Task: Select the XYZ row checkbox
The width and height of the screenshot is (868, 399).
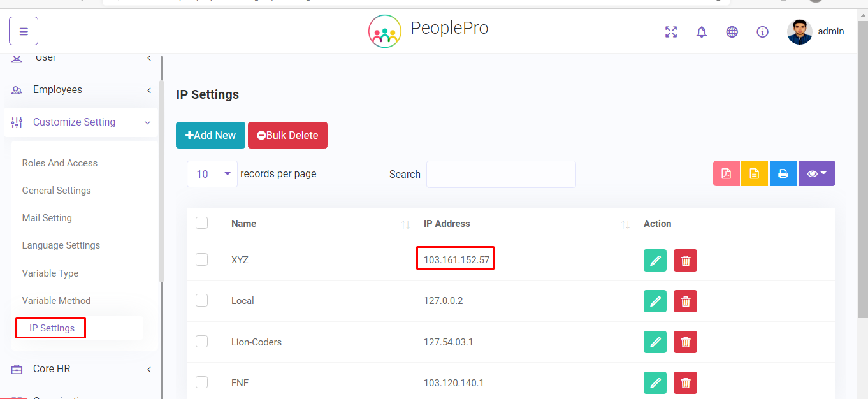Action: pos(202,259)
